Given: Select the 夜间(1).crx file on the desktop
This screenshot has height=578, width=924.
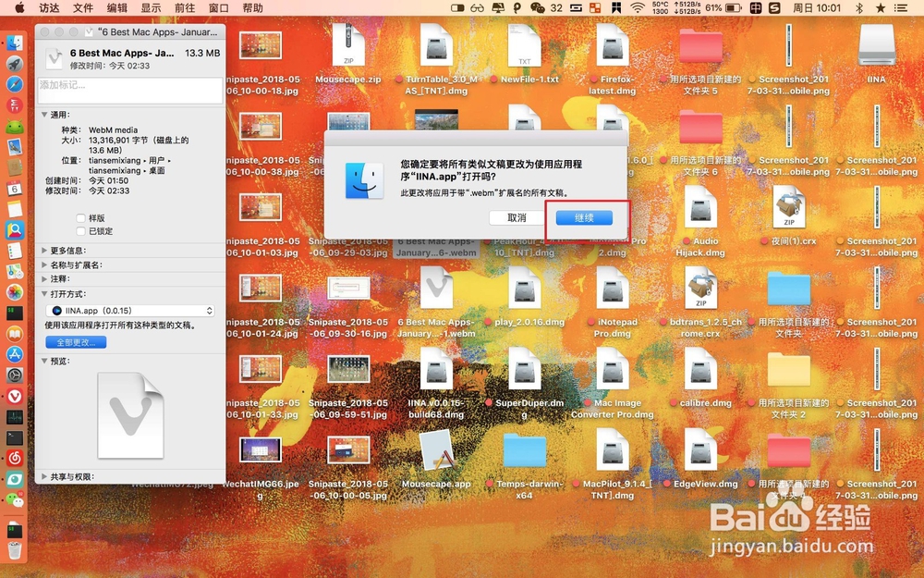Looking at the screenshot, I should 788,207.
